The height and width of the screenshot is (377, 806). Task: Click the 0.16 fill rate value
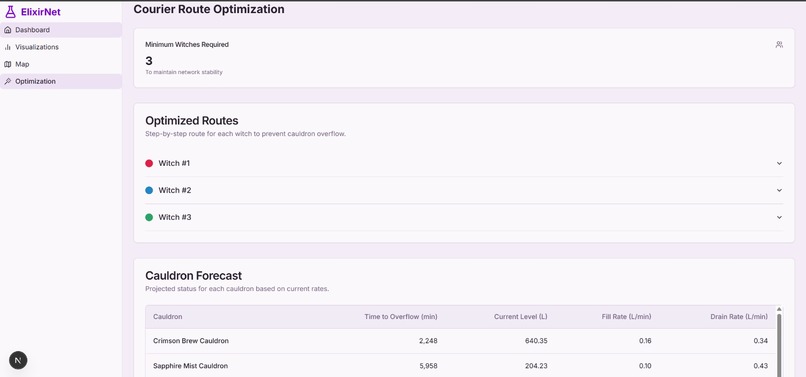[645, 341]
